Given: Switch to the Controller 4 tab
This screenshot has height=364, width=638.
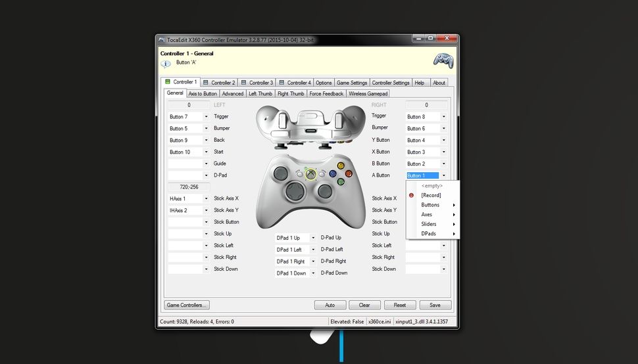Looking at the screenshot, I should 295,83.
